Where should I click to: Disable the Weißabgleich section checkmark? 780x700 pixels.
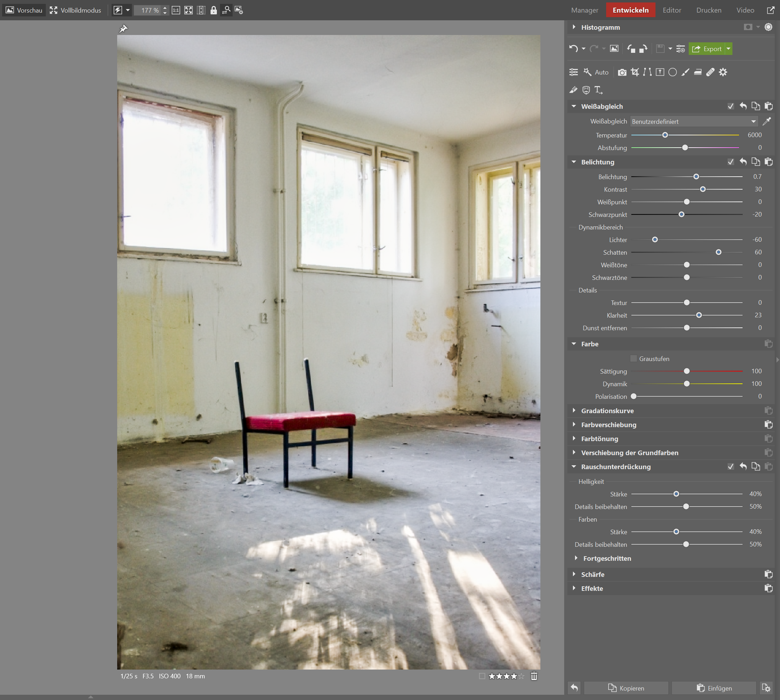[730, 107]
